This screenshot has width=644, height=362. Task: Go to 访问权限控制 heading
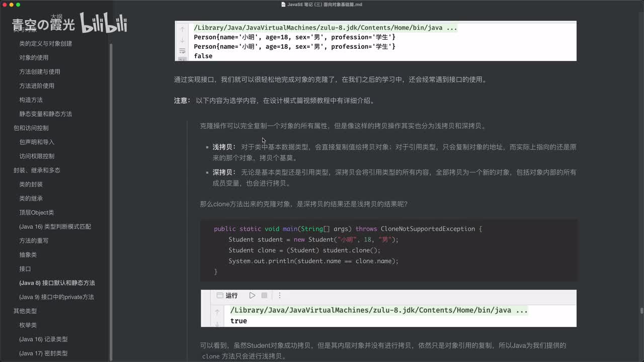tap(37, 156)
